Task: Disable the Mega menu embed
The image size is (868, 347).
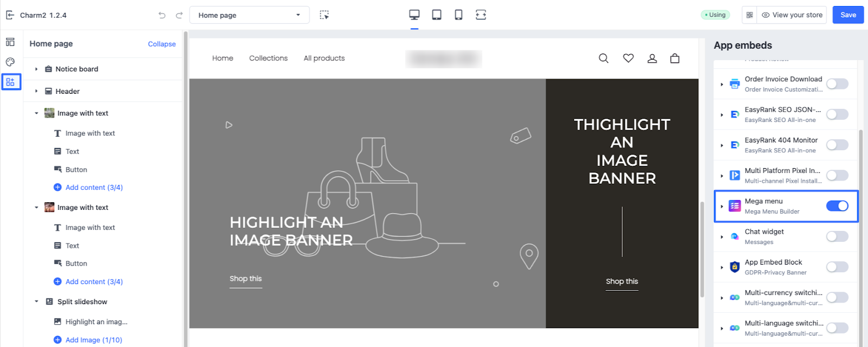Action: (x=837, y=205)
